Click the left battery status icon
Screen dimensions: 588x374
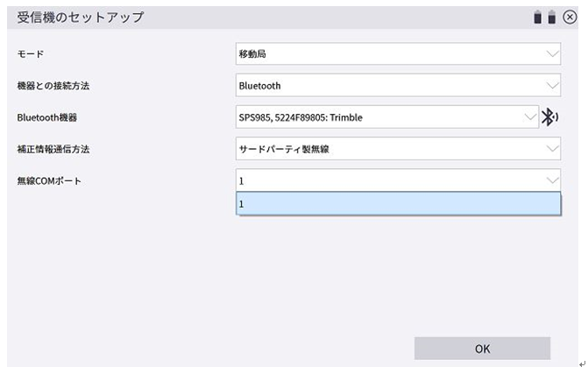(539, 17)
